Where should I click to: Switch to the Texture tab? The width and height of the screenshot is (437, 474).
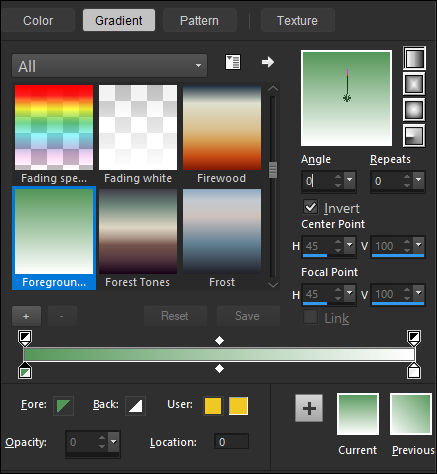(297, 21)
